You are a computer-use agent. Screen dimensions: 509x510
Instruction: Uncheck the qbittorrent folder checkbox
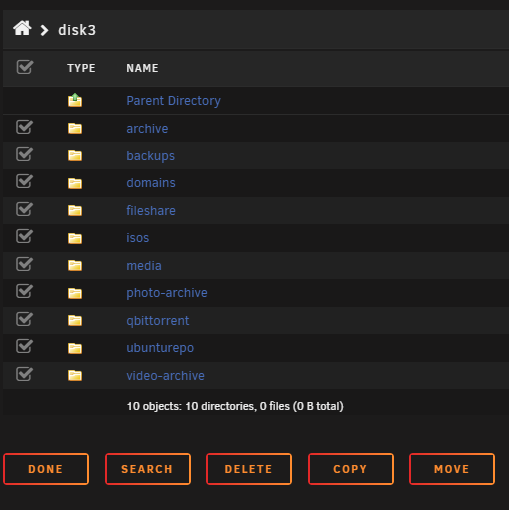pos(24,319)
